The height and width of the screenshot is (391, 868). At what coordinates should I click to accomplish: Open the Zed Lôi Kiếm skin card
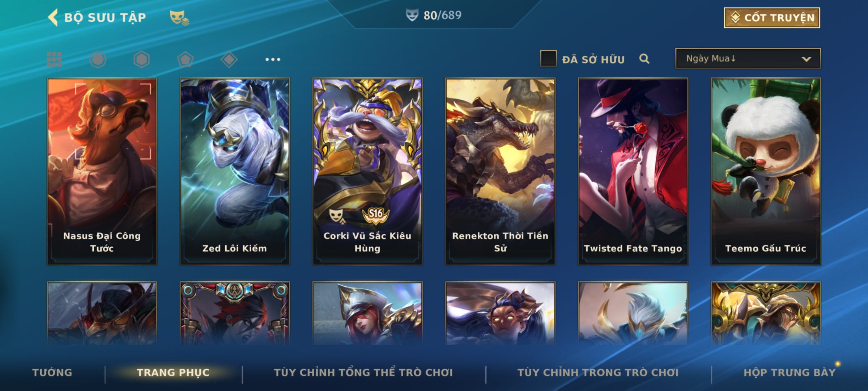click(235, 172)
